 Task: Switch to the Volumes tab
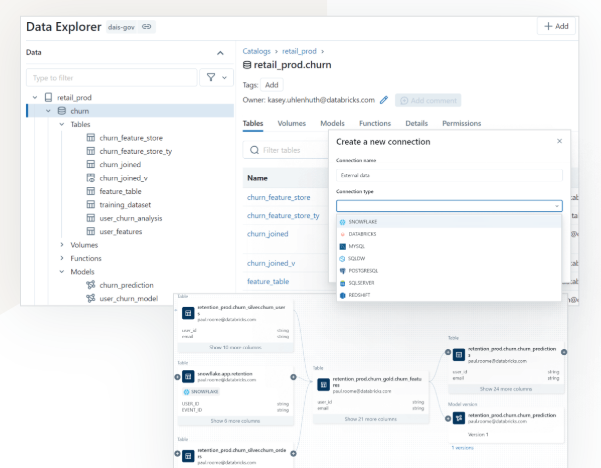coord(292,123)
